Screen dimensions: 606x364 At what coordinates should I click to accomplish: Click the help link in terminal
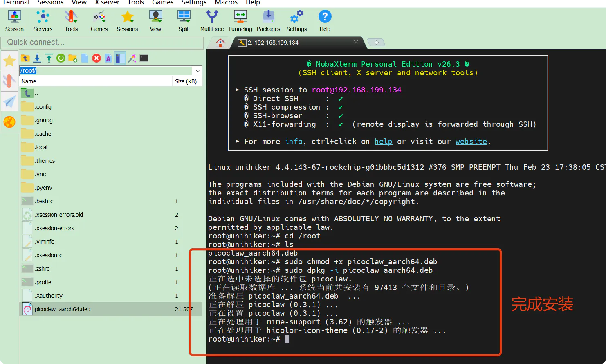point(383,142)
